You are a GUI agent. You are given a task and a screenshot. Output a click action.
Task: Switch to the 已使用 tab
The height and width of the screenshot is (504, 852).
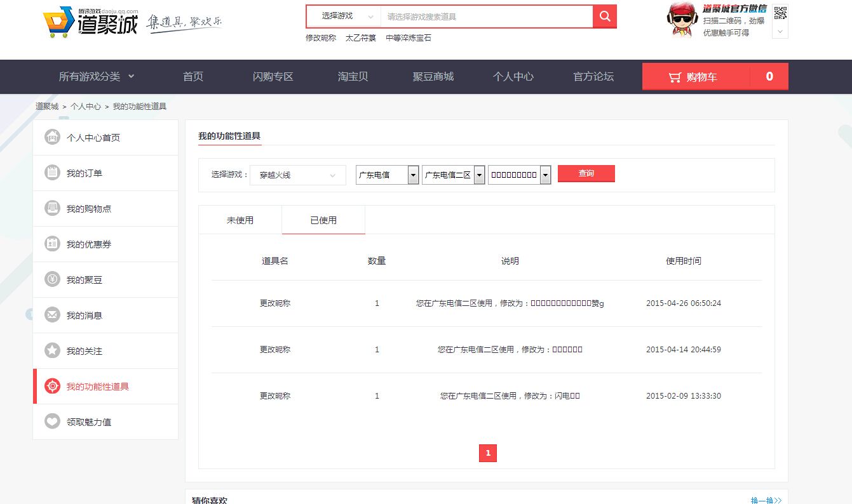[323, 220]
